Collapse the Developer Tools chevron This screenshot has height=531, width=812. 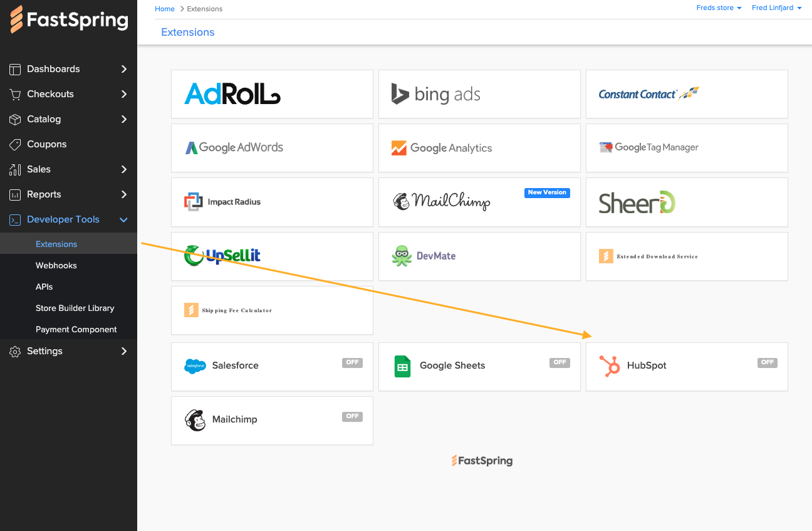(x=123, y=219)
